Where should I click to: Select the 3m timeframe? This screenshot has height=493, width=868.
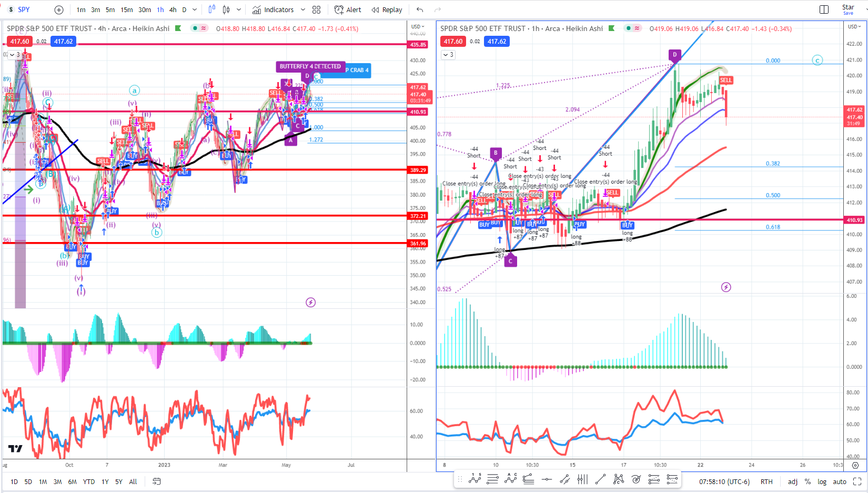click(95, 9)
